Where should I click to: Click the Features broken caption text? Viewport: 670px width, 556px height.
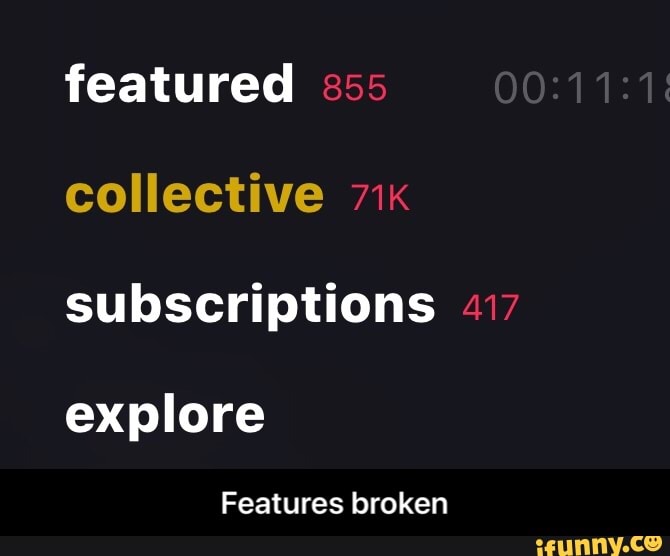coord(335,503)
